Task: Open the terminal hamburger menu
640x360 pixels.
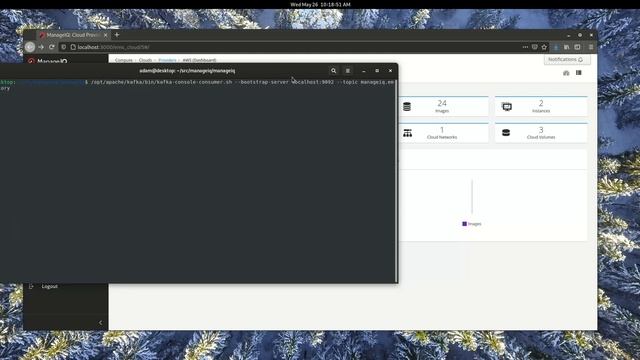Action: coord(348,71)
